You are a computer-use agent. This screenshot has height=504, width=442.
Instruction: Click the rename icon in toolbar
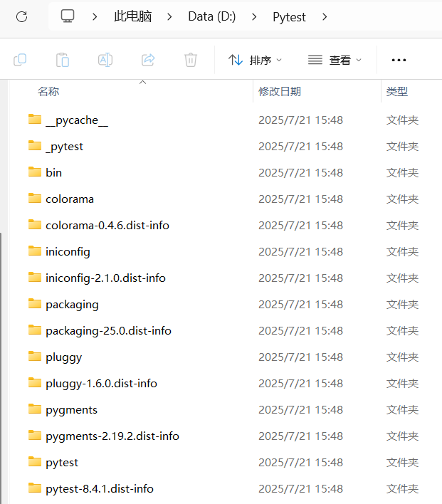(x=105, y=60)
